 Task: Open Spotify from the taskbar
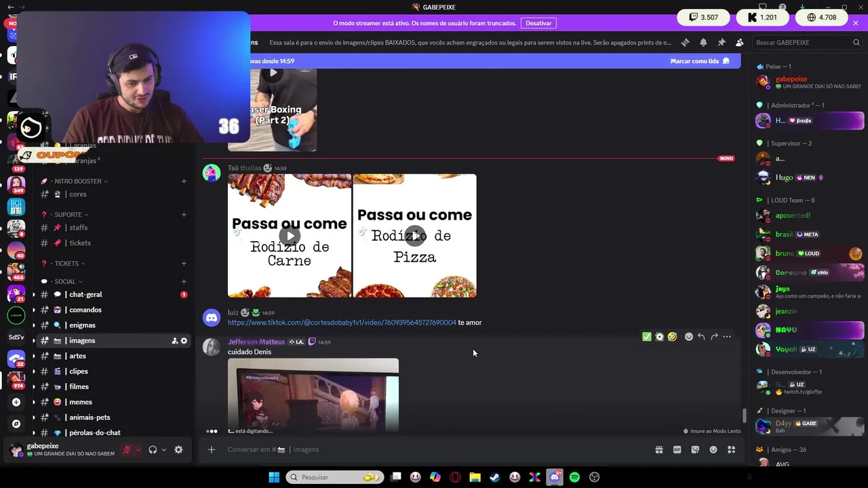574,477
